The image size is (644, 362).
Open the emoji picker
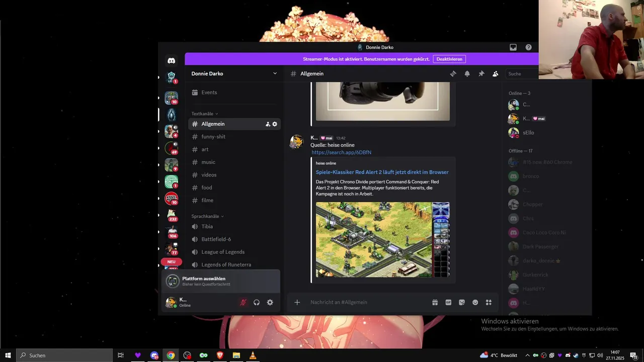pyautogui.click(x=475, y=302)
